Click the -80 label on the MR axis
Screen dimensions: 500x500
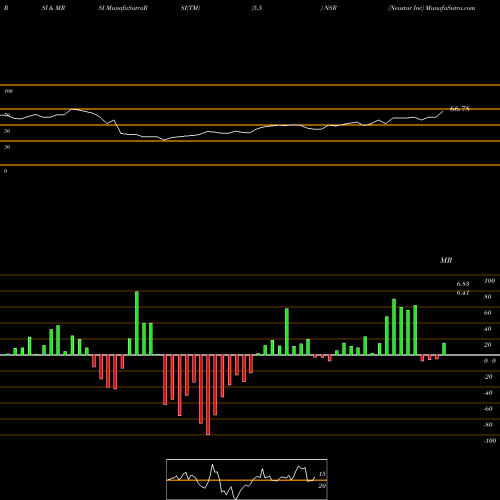tap(488, 425)
